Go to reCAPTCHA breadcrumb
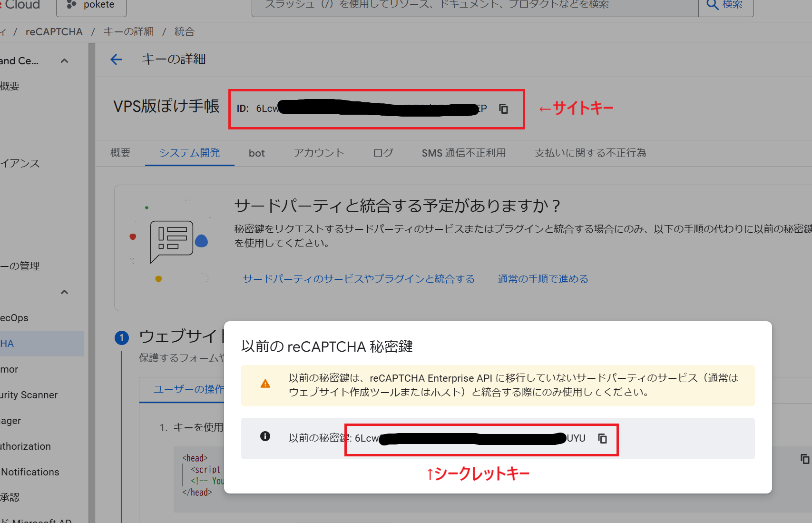 pos(54,32)
